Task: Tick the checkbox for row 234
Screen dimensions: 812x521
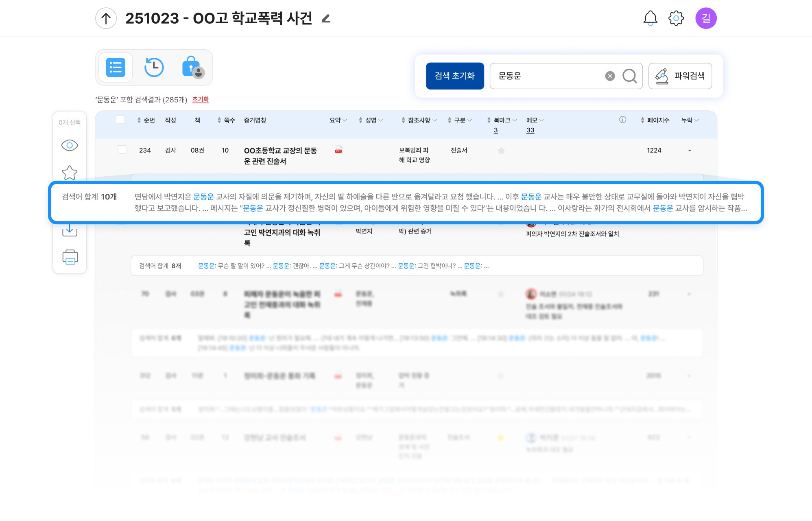Action: tap(122, 150)
